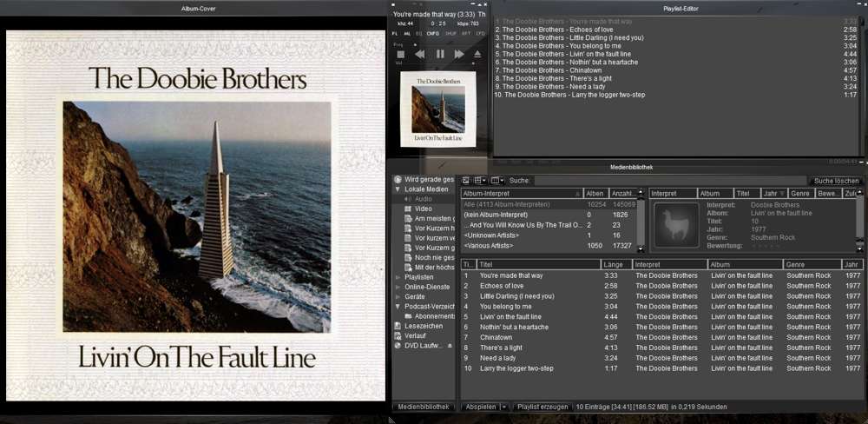868x424 pixels.
Task: Open the dropdown arrow beside Abspielen
Action: [x=503, y=407]
